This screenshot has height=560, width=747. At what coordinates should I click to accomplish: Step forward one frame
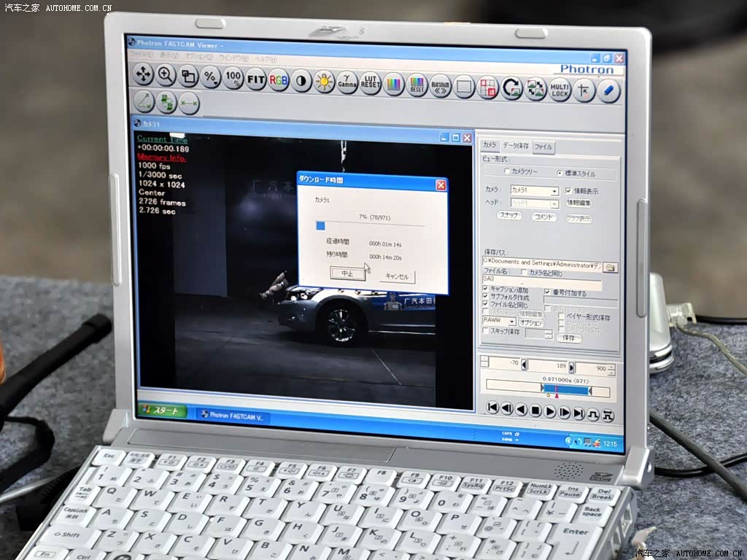(564, 413)
